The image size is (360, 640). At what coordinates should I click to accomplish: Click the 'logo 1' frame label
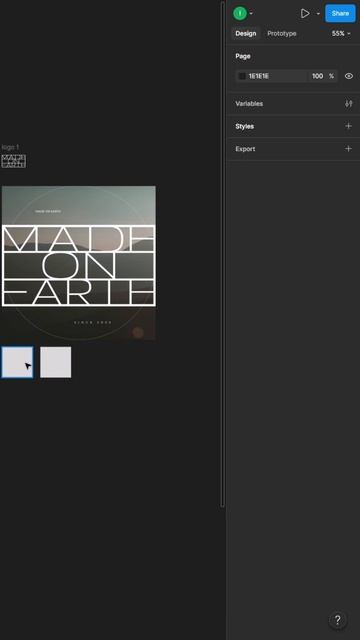(10, 147)
